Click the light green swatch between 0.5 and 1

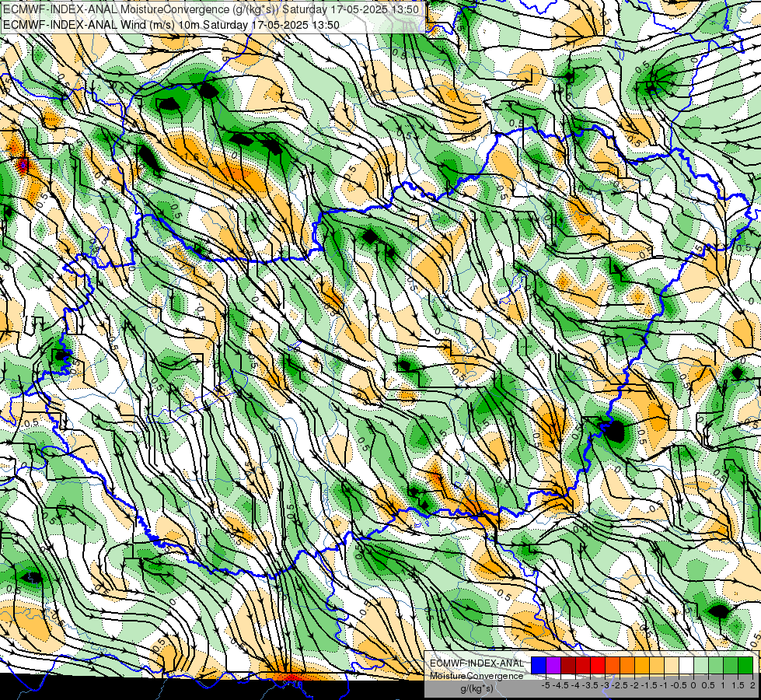(x=716, y=666)
